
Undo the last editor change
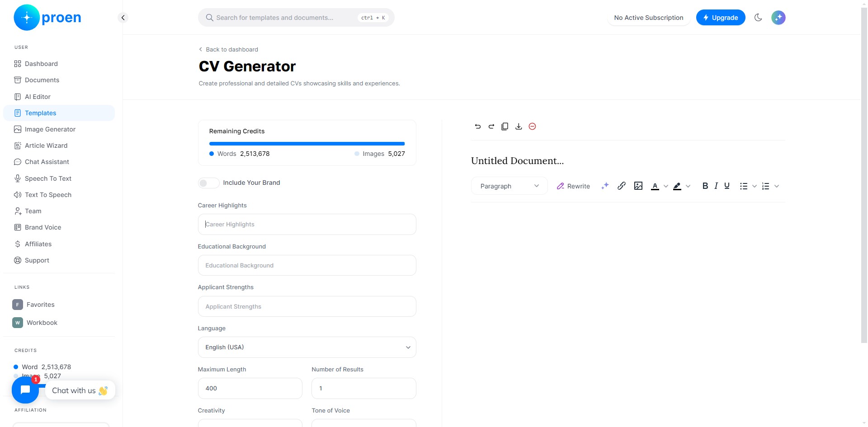coord(478,127)
